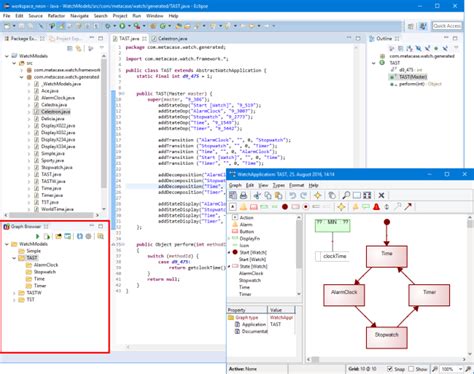474x374 pixels.
Task: Collapse TAST class node in Outline
Action: pyautogui.click(x=374, y=63)
